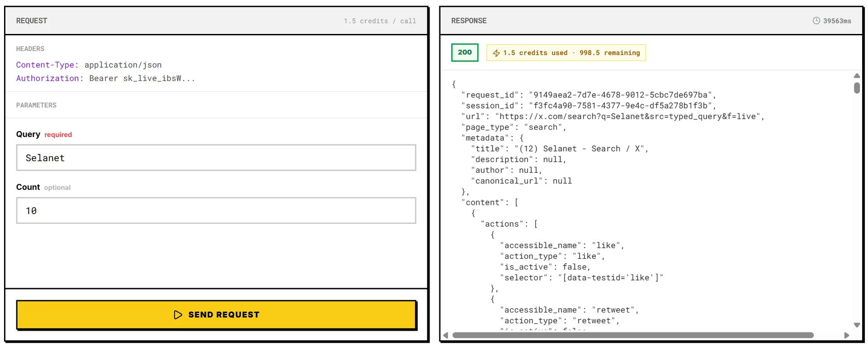The height and width of the screenshot is (351, 868).
Task: Click the lightning bolt credits icon
Action: pos(496,53)
